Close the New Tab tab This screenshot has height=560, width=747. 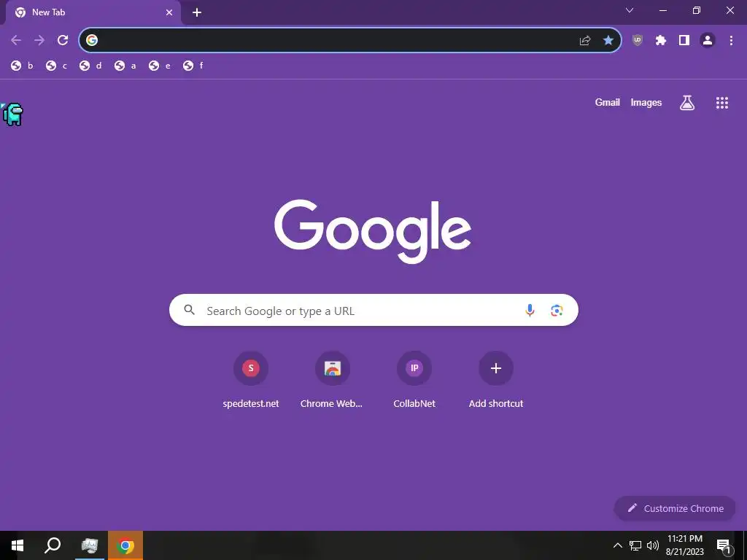[169, 12]
